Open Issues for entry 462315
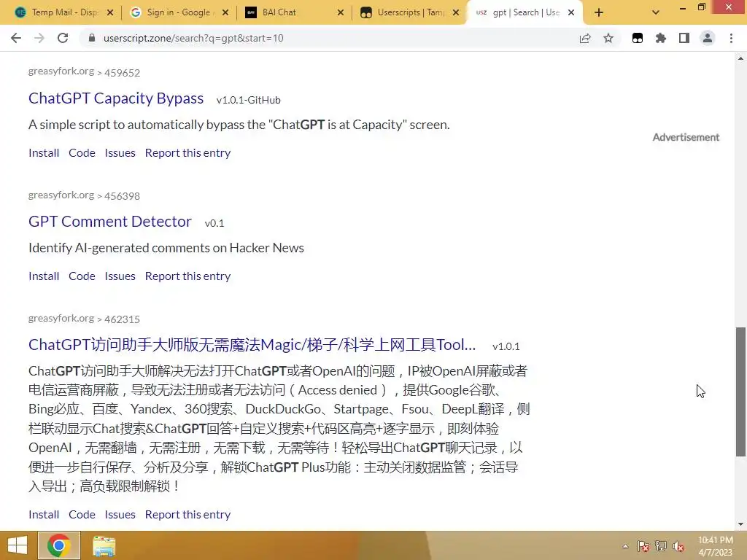The height and width of the screenshot is (560, 747). 120,515
